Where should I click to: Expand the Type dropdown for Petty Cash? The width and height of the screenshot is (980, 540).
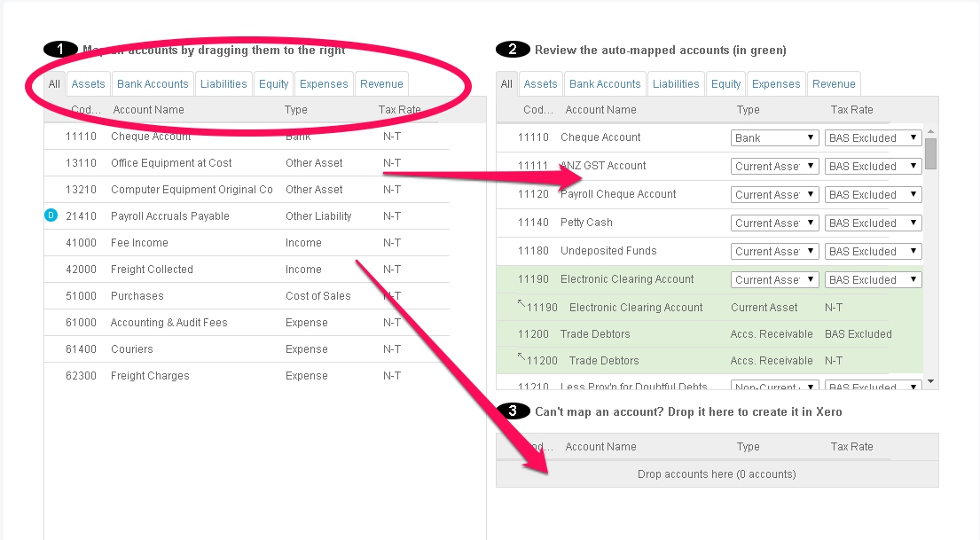coord(773,223)
